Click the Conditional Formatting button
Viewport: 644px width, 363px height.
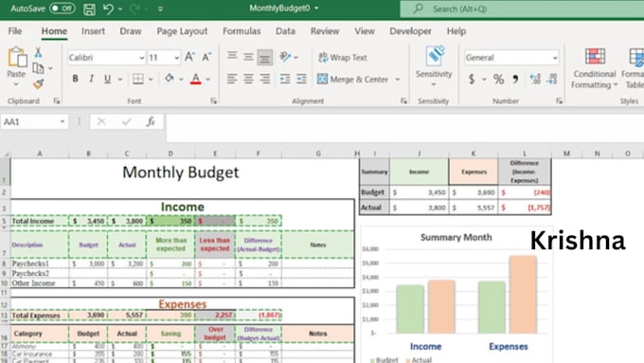point(595,68)
